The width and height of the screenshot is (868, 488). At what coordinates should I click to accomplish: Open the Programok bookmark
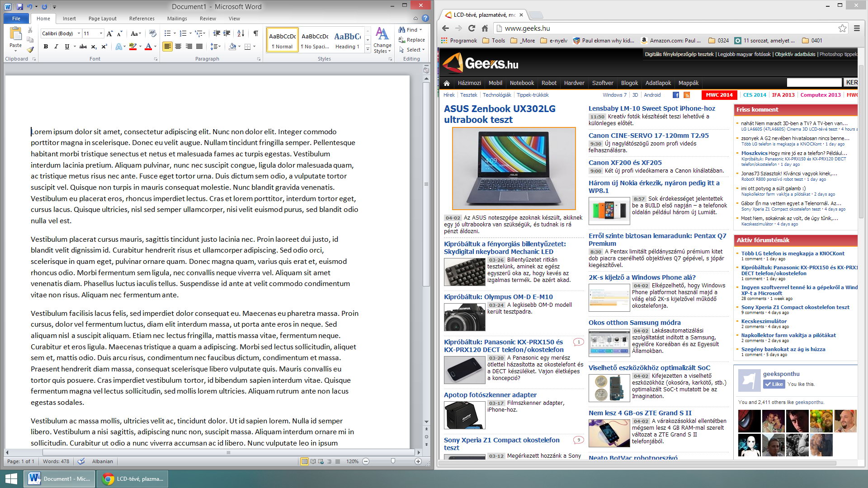[459, 41]
